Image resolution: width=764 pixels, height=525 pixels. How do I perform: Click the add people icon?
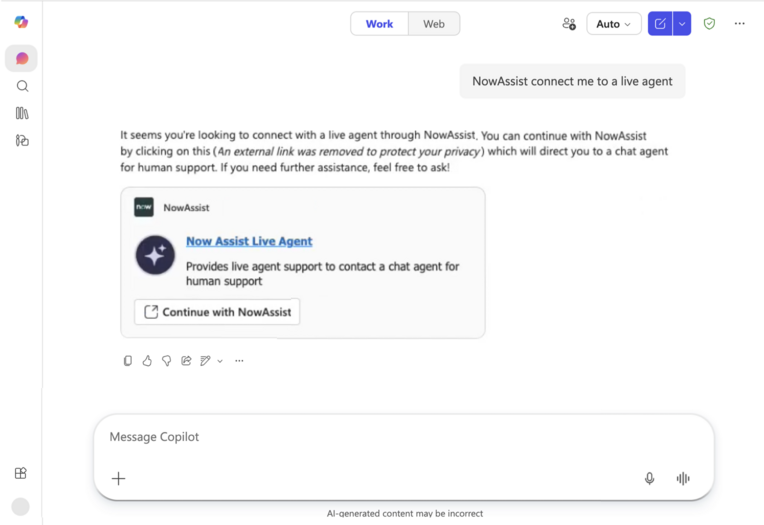pos(569,24)
